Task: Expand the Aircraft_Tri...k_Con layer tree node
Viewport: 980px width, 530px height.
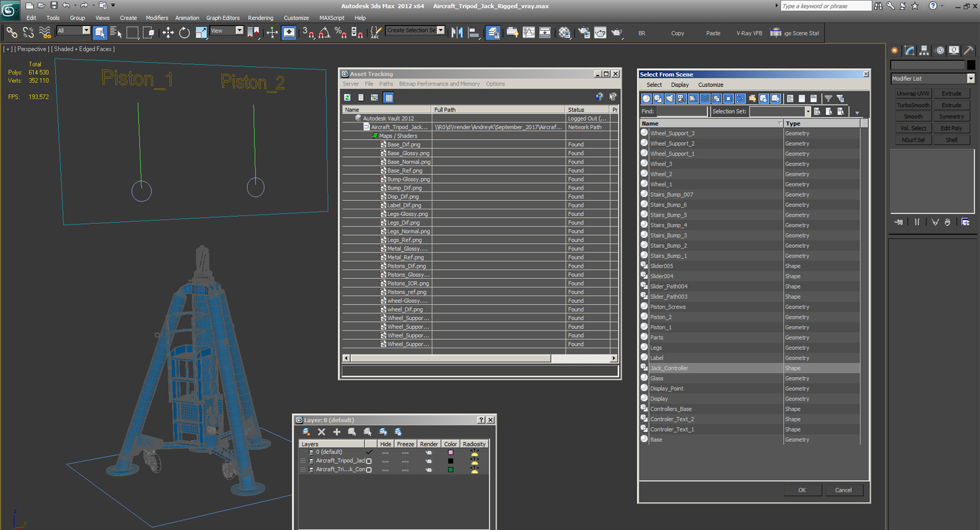Action: tap(303, 470)
